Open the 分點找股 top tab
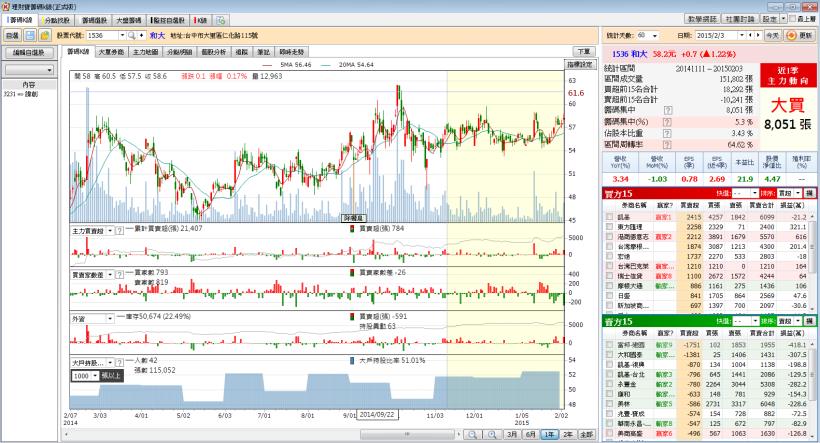This screenshot has height=443, width=820. pyautogui.click(x=57, y=19)
